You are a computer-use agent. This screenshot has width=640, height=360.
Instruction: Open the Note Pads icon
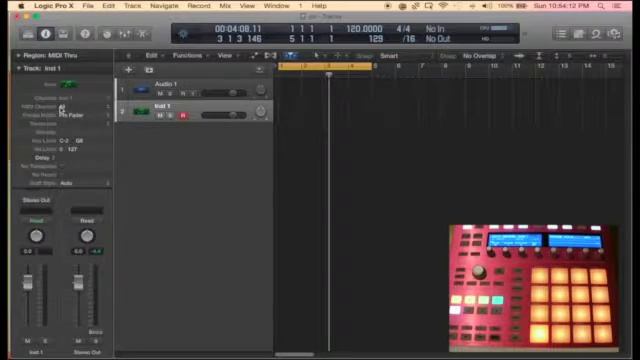point(579,34)
